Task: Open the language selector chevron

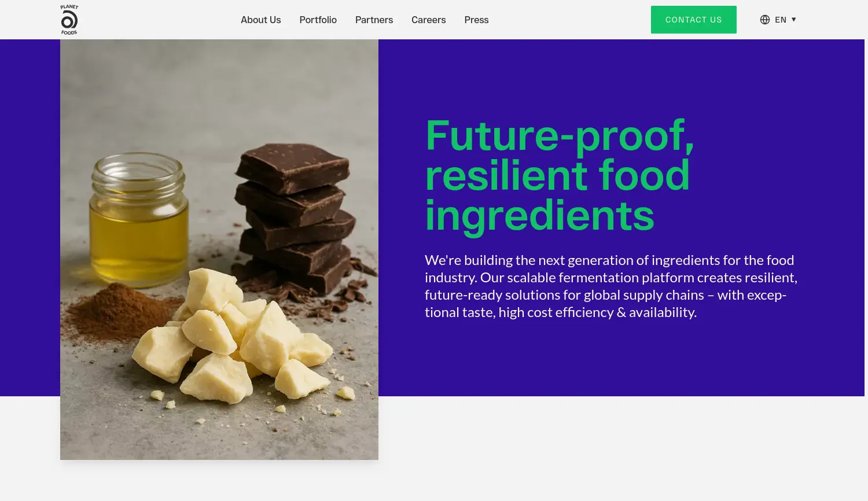Action: pos(793,19)
